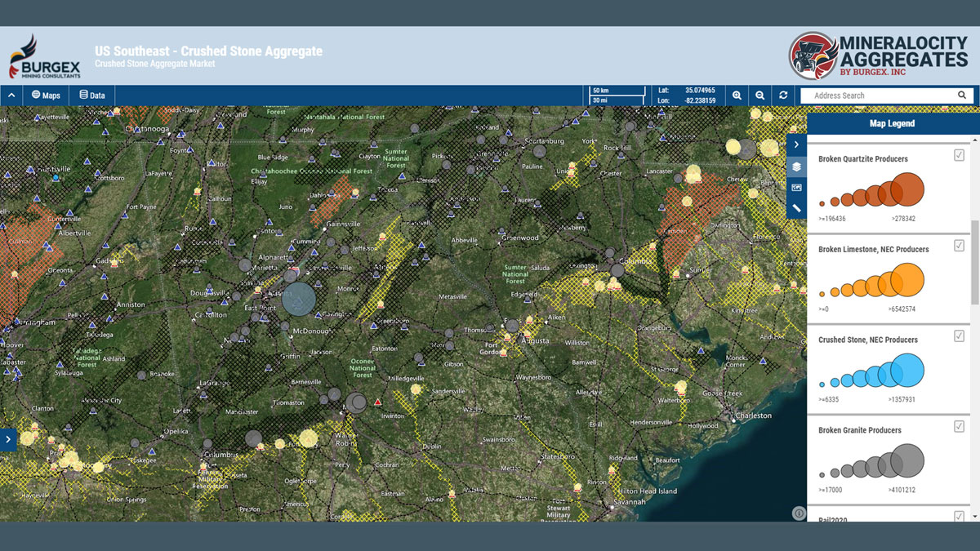Click the Map Legend scrollbar thumb
980x551 pixels.
click(x=975, y=261)
